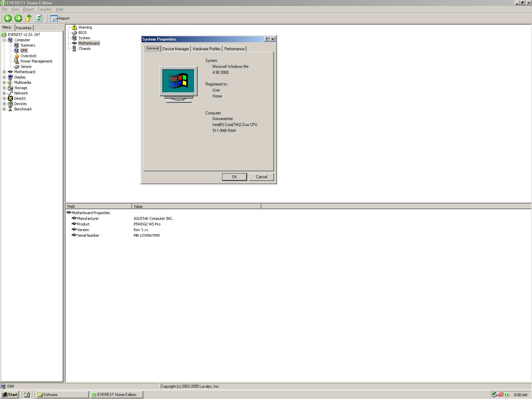532x399 pixels.
Task: Click the Up level toolbar icon
Action: (29, 18)
